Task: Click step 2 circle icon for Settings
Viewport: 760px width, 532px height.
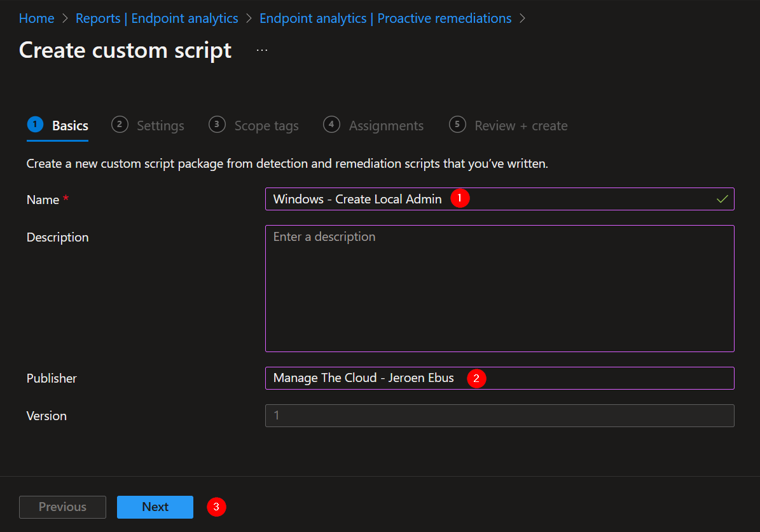Action: [120, 125]
